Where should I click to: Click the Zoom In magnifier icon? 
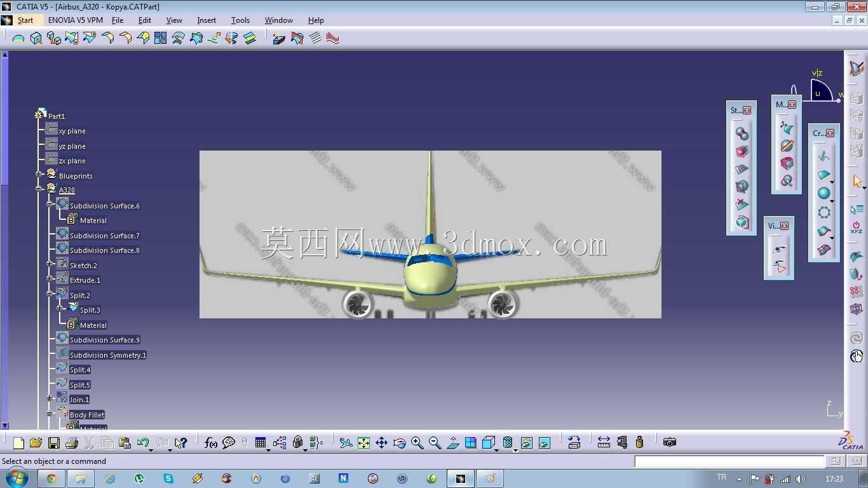[x=417, y=443]
